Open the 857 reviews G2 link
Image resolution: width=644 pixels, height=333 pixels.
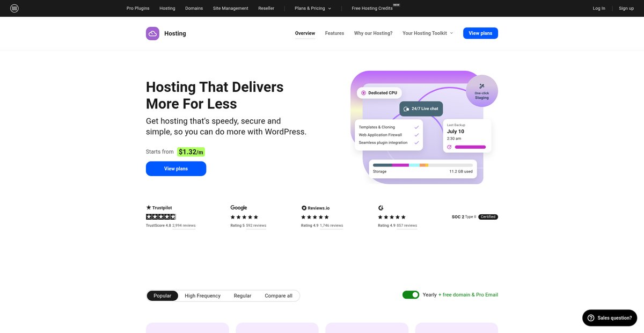pyautogui.click(x=407, y=226)
